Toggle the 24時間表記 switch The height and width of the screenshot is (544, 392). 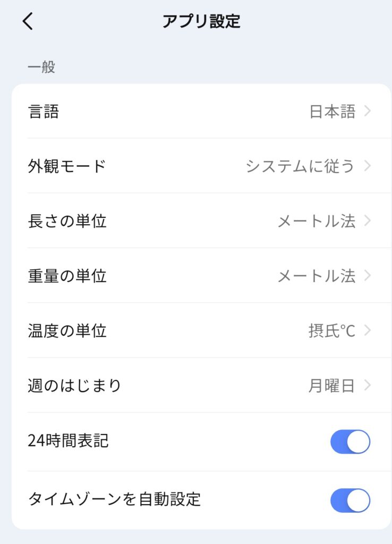pos(350,441)
